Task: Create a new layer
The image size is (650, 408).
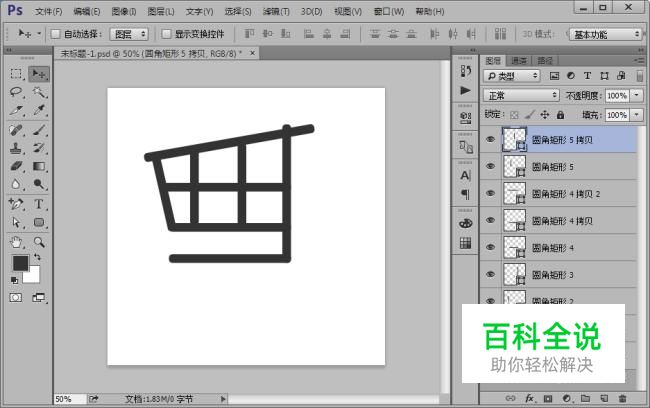Action: coord(604,398)
